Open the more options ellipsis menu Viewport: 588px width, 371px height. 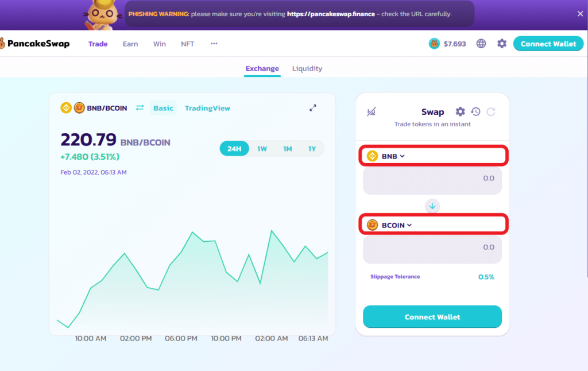(214, 44)
